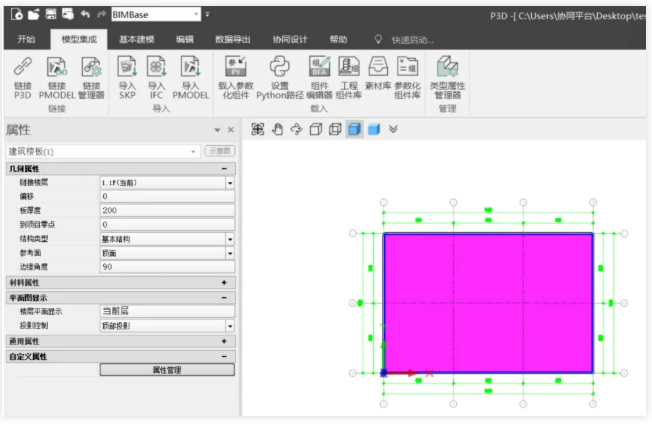Close the 属性 panel

pyautogui.click(x=231, y=130)
